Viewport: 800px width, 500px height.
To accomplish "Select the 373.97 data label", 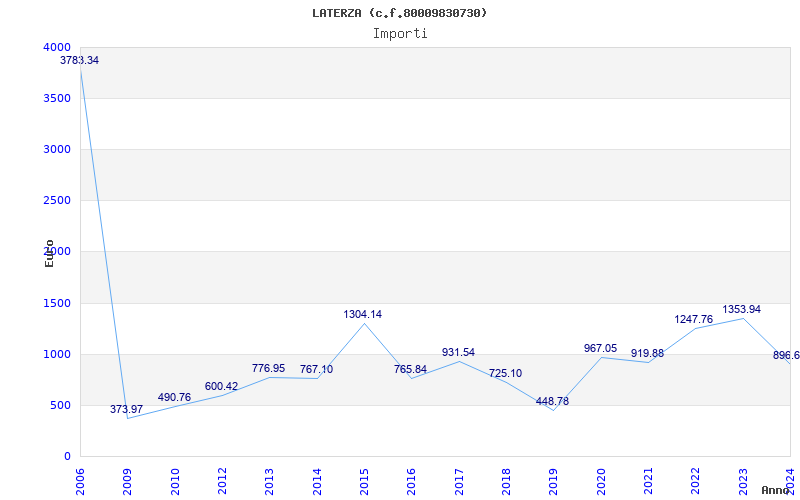I will coord(127,409).
